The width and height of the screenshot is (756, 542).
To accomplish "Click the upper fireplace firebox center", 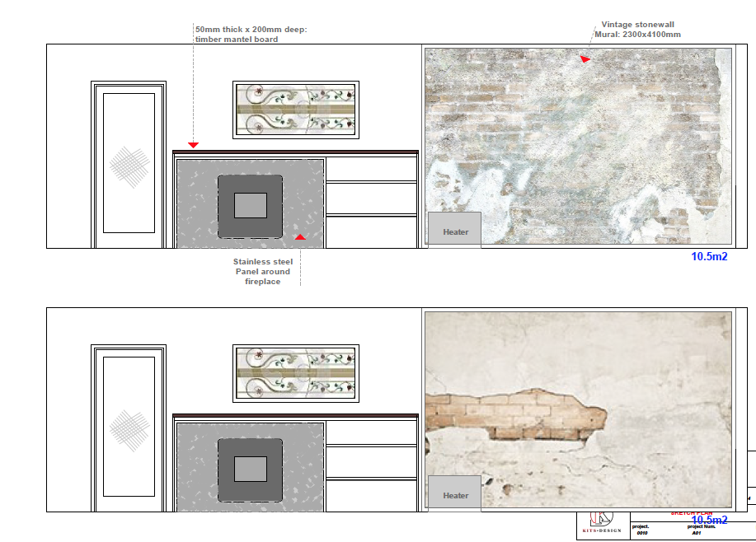I will pos(250,205).
